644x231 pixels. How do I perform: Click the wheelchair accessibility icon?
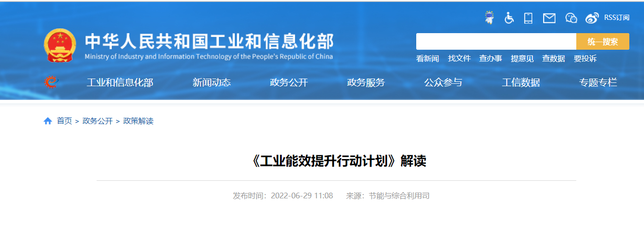(x=509, y=18)
